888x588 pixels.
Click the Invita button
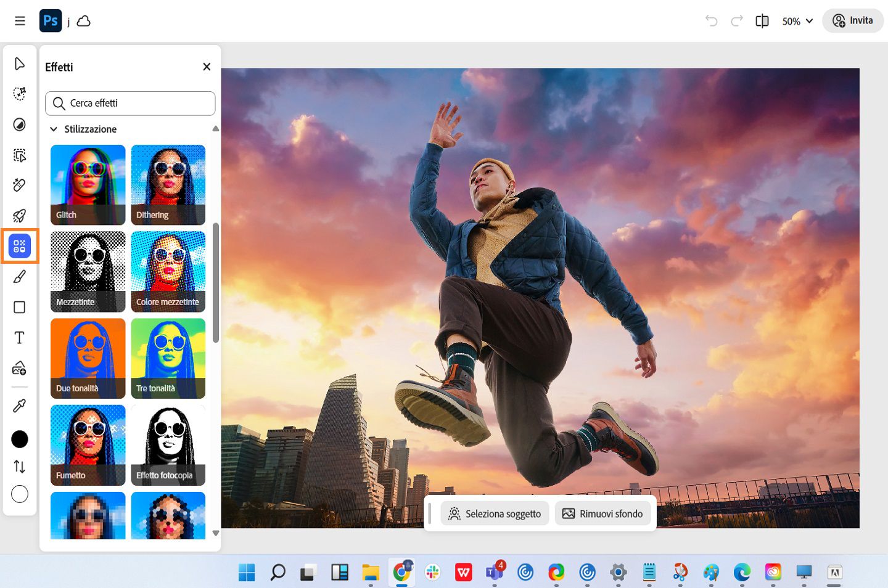[x=853, y=21]
